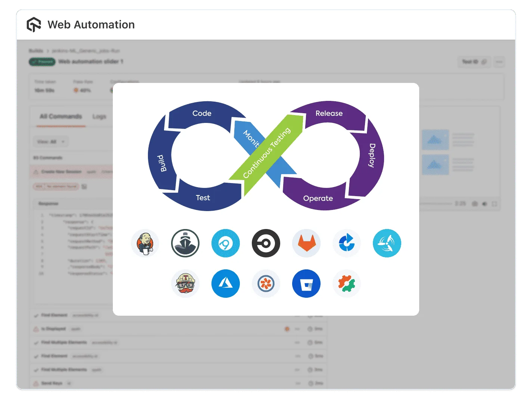
Task: Click the logo beside Web Automation
Action: [x=34, y=25]
